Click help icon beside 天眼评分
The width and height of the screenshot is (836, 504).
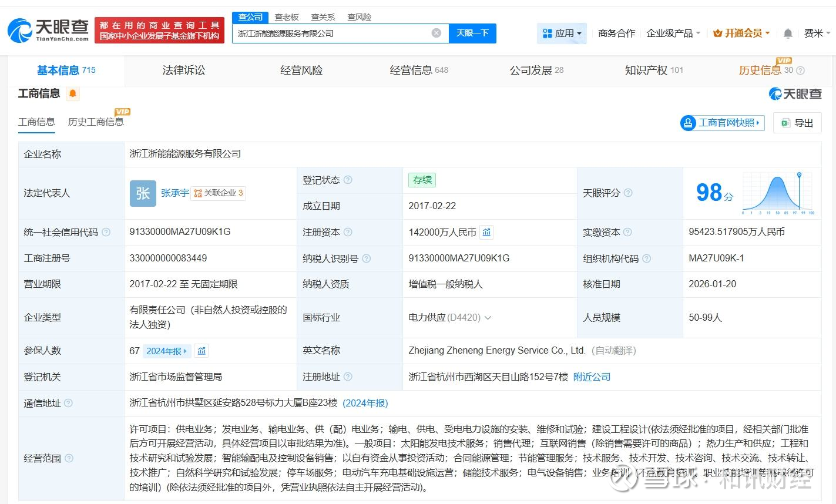[628, 193]
